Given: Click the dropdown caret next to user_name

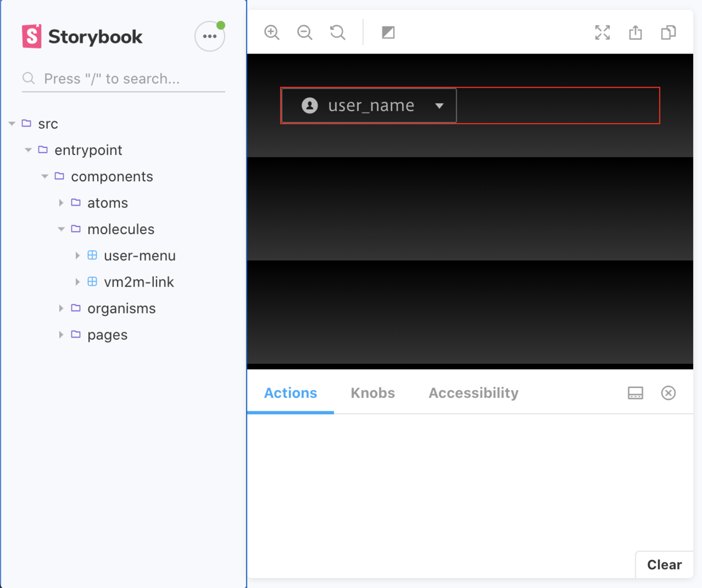Looking at the screenshot, I should point(440,106).
